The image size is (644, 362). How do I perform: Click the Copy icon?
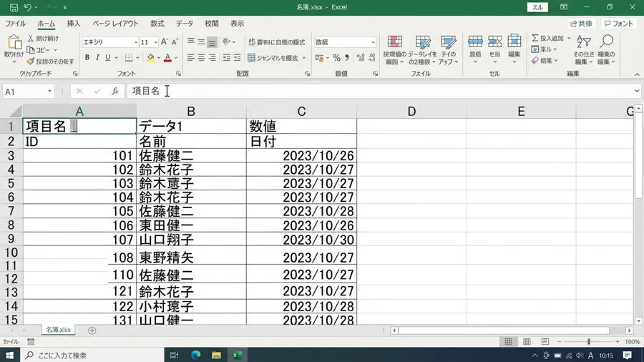coord(30,49)
